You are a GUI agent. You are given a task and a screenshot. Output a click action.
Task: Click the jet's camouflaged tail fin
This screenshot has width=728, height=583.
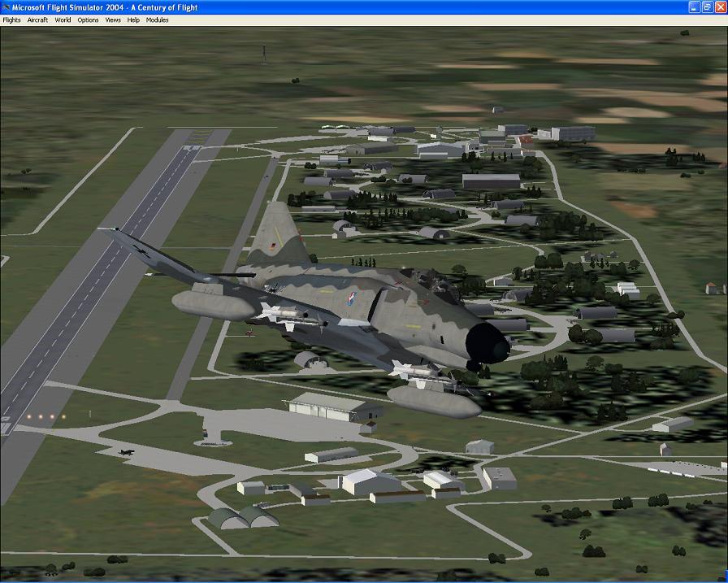(x=278, y=235)
